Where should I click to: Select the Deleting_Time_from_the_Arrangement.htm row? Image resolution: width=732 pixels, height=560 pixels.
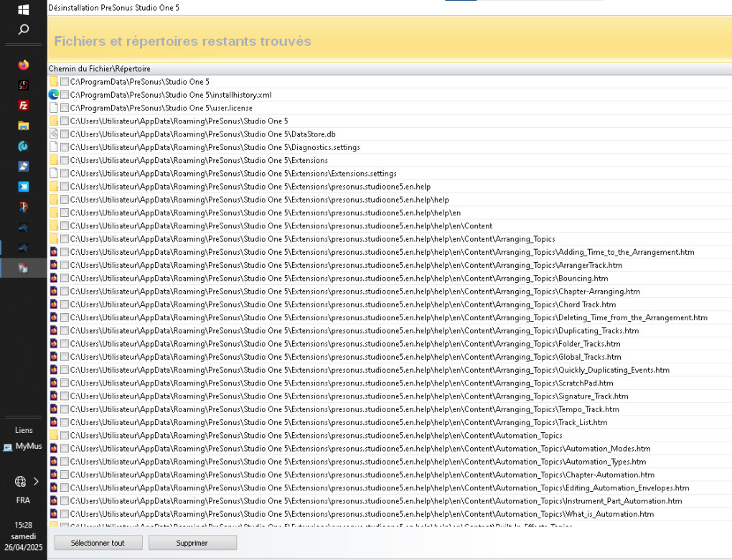[x=389, y=317]
